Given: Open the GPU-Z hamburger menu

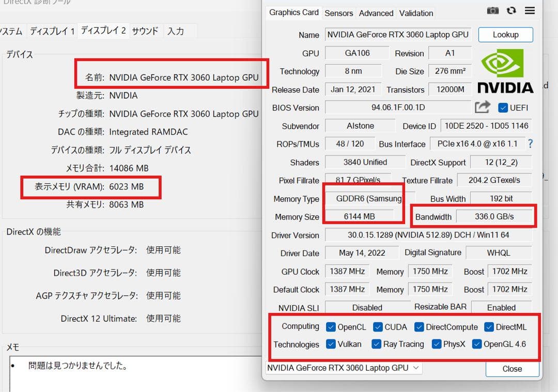Looking at the screenshot, I should [530, 10].
